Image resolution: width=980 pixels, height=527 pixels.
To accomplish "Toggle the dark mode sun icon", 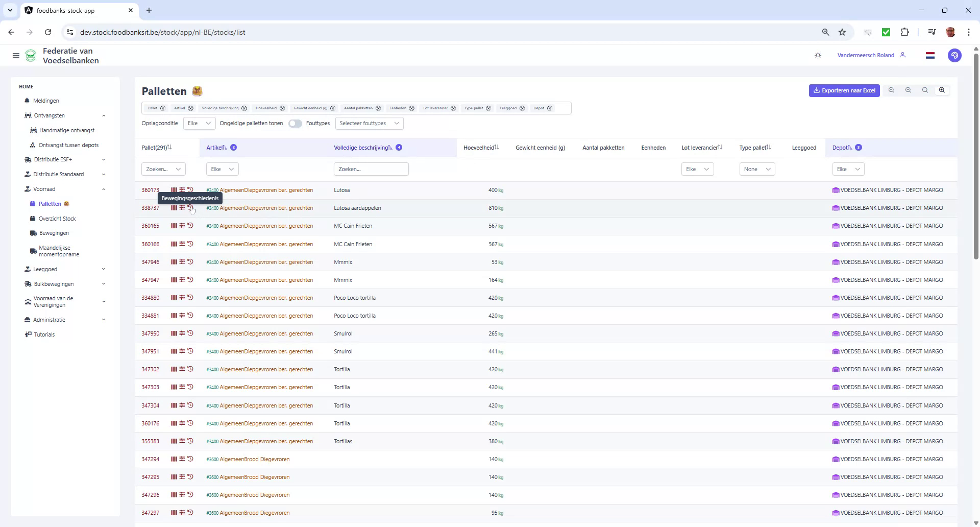I will point(818,55).
